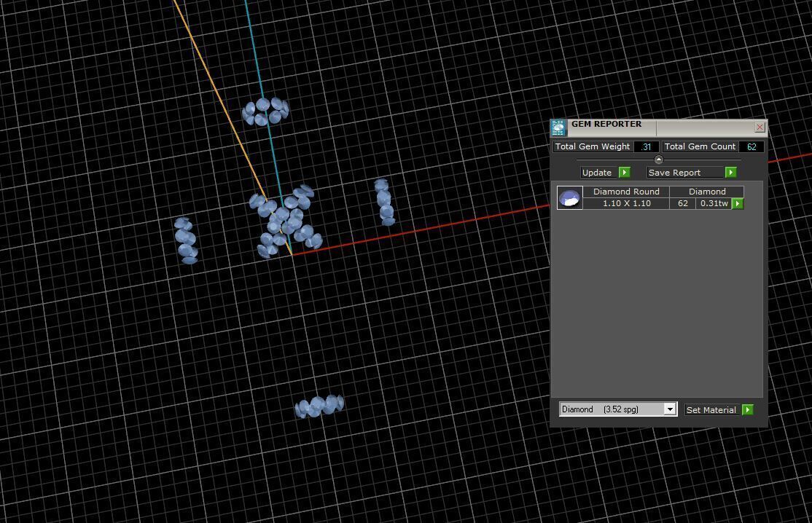Click green arrow next to Save Report
812x523 pixels.
730,172
